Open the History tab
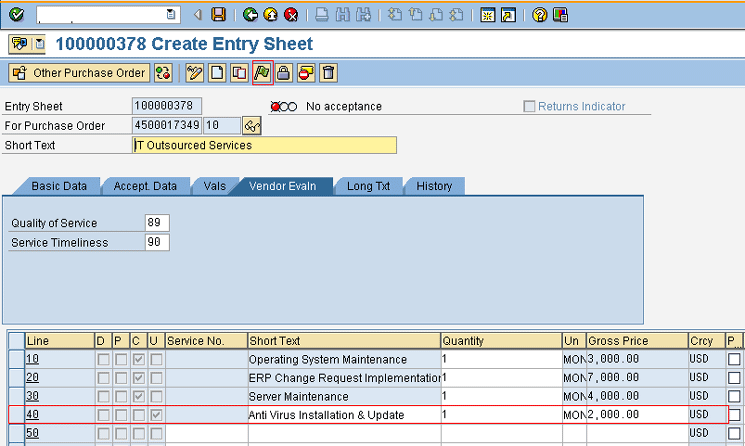 434,186
